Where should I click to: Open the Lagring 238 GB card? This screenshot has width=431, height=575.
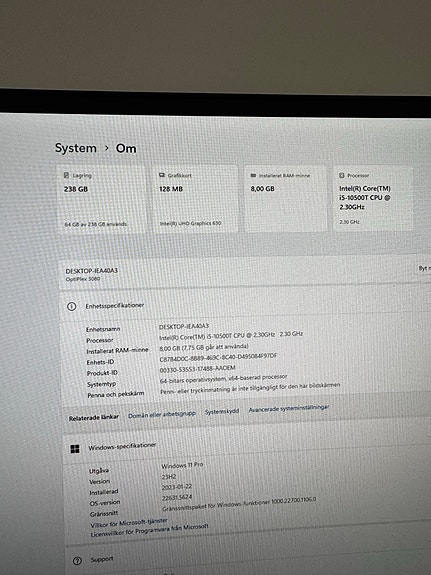pos(101,198)
